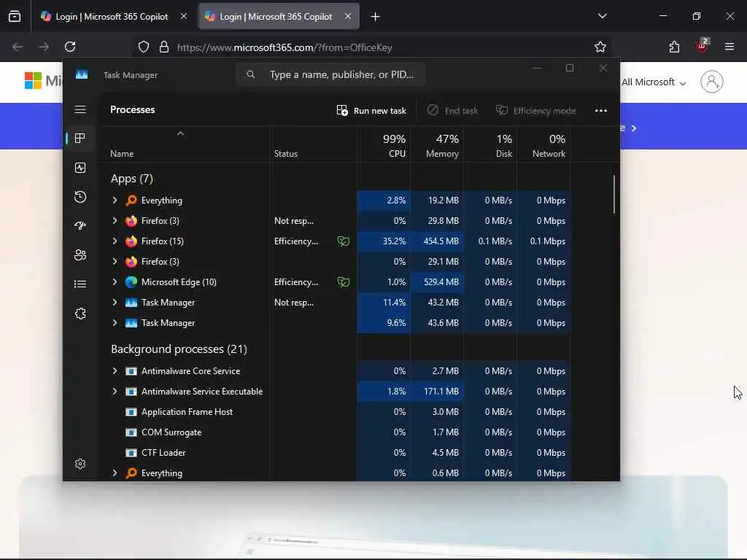Open the Firefox list all tabs dropdown
Viewport: 747px width, 560px height.
click(x=603, y=16)
